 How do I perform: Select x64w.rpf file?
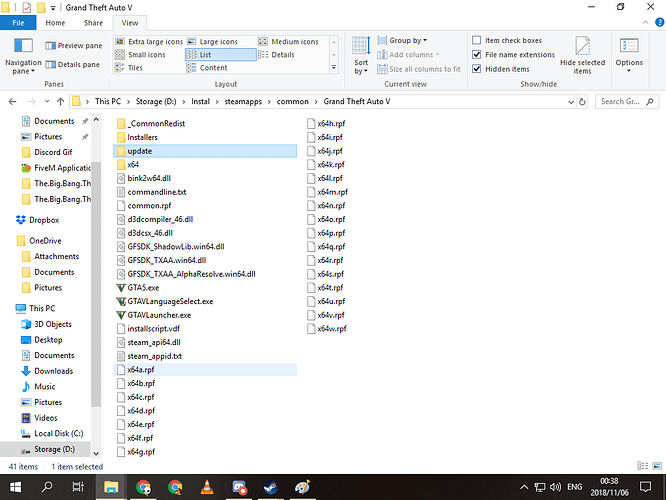coord(327,329)
